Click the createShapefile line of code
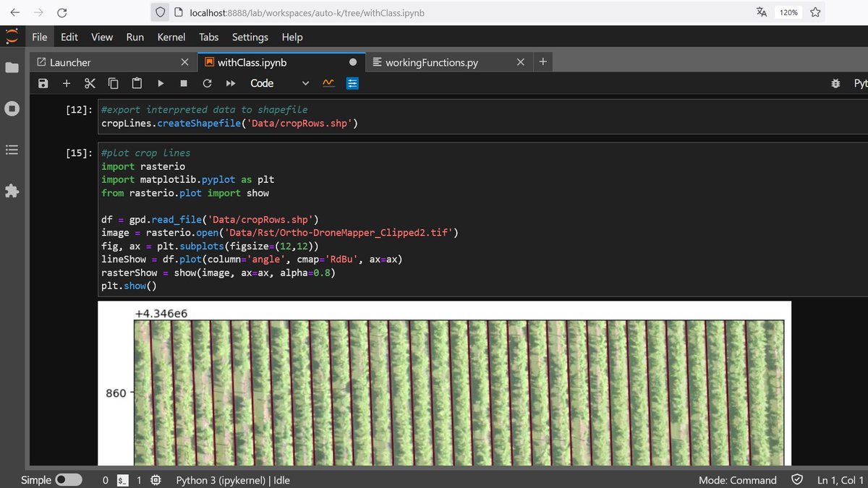The image size is (868, 488). (x=230, y=124)
